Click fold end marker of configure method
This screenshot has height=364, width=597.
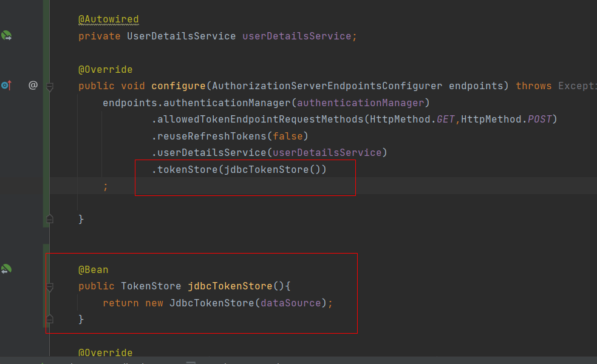(x=50, y=218)
